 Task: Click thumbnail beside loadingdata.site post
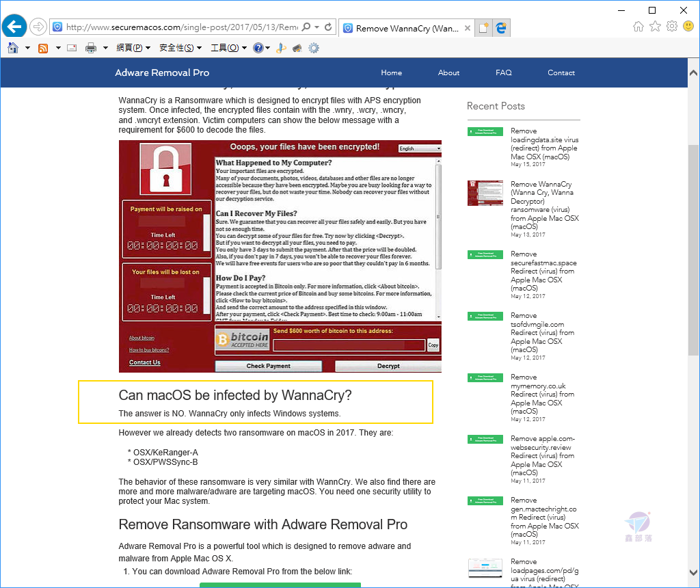coord(485,131)
